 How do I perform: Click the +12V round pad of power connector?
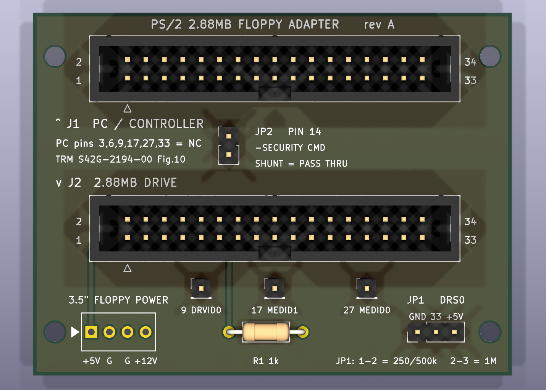pyautogui.click(x=146, y=332)
